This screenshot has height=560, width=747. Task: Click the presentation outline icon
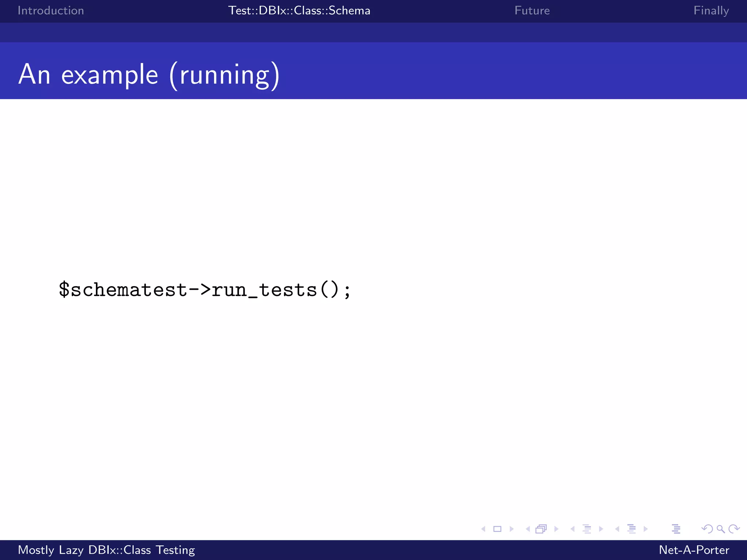click(676, 529)
